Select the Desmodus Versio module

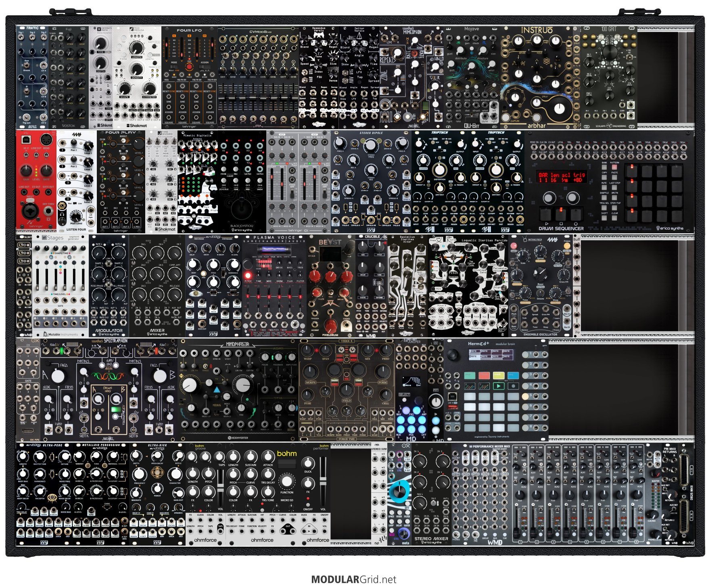click(x=319, y=77)
